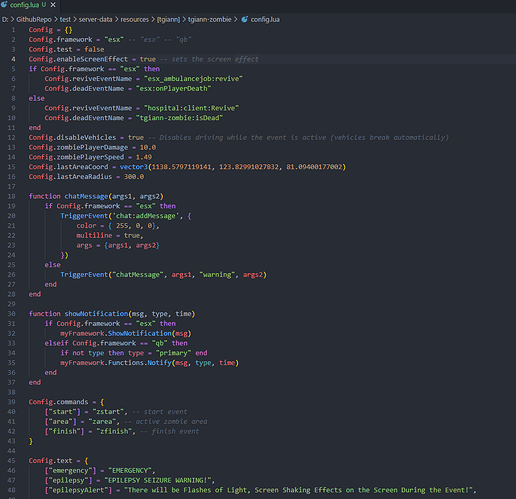Open tgiann-zombie breadcrumb folder
Viewport: 516px width, 499px height.
click(210, 19)
